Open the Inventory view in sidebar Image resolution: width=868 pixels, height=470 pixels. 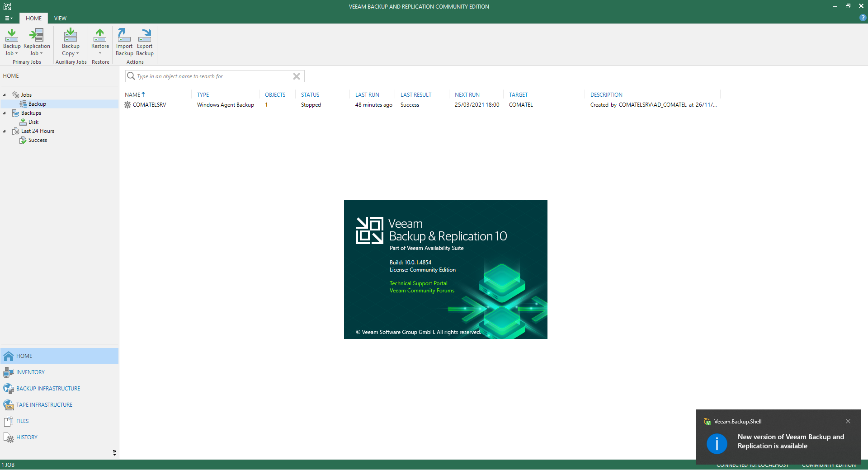[x=30, y=372]
